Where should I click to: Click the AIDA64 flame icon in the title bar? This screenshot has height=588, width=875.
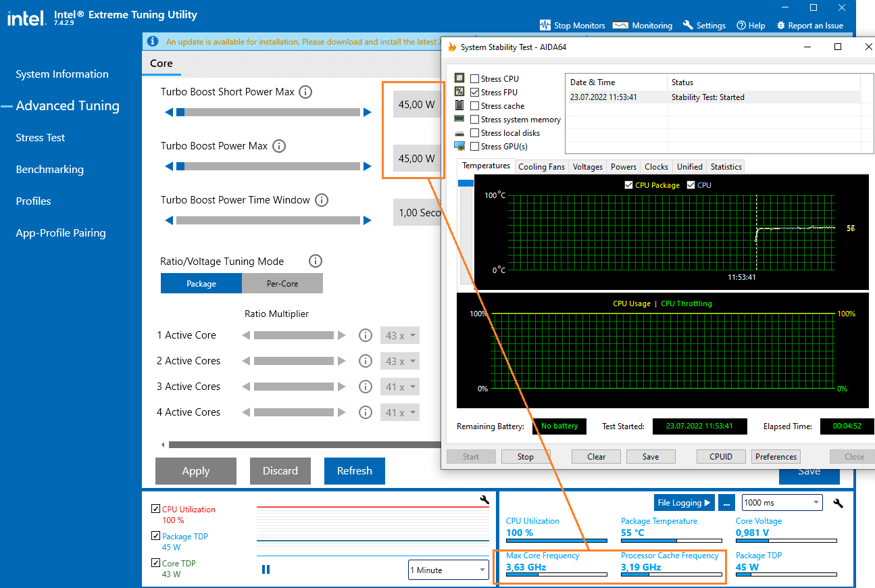pyautogui.click(x=452, y=47)
